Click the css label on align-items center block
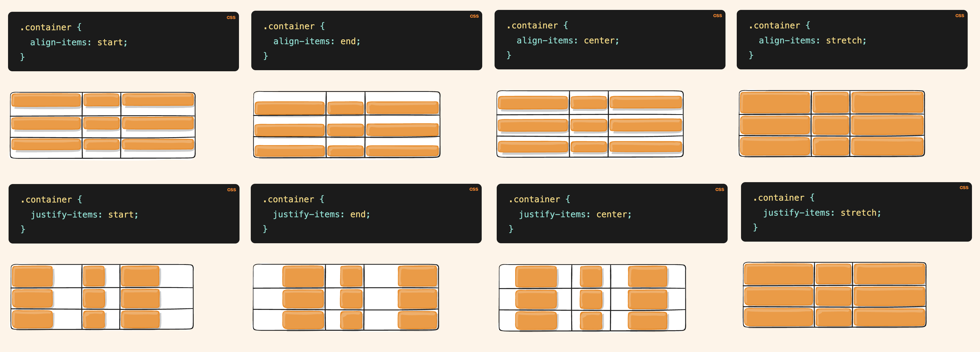This screenshot has width=980, height=352. [x=717, y=16]
